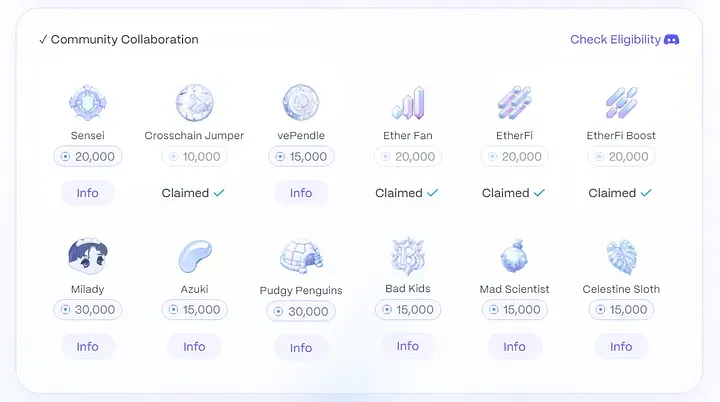Click the Discord logo icon
Image resolution: width=720 pixels, height=402 pixels.
[671, 40]
